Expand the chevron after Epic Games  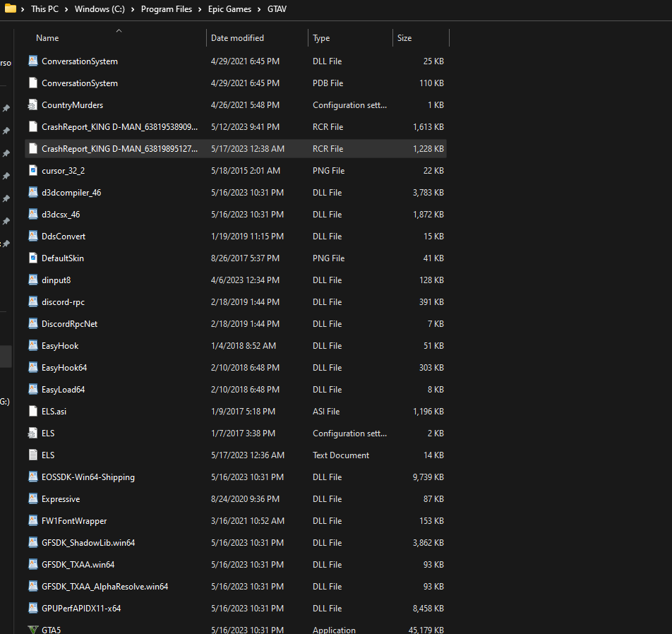coord(260,9)
